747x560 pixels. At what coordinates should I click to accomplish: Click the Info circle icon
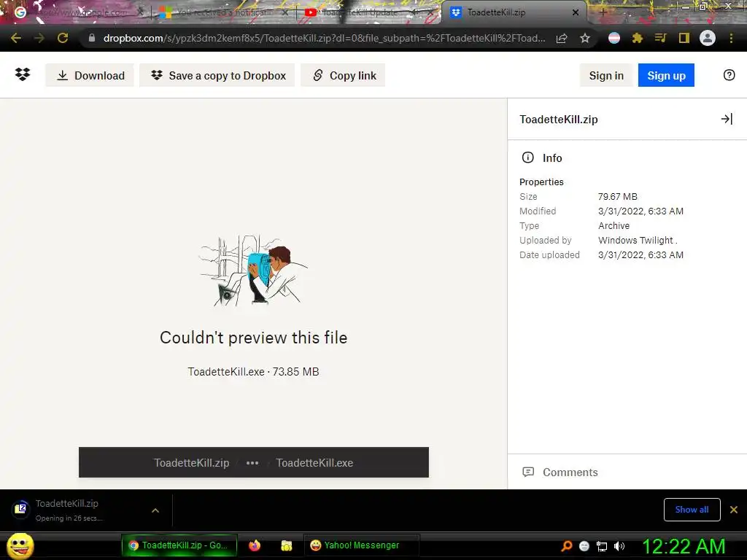click(x=528, y=157)
